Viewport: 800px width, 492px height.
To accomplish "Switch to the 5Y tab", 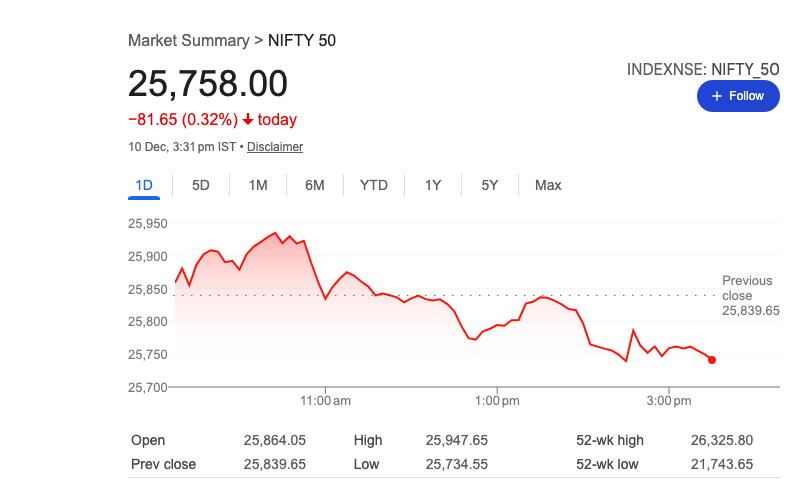I will pyautogui.click(x=489, y=185).
